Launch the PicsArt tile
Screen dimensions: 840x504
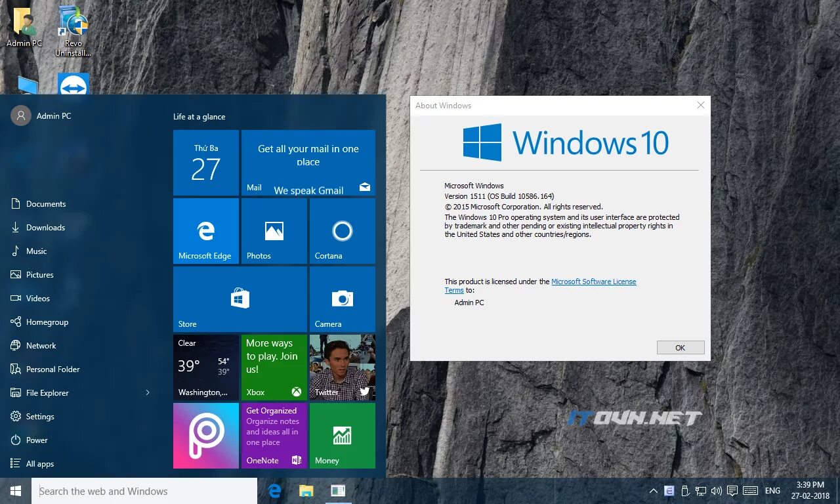(x=206, y=436)
